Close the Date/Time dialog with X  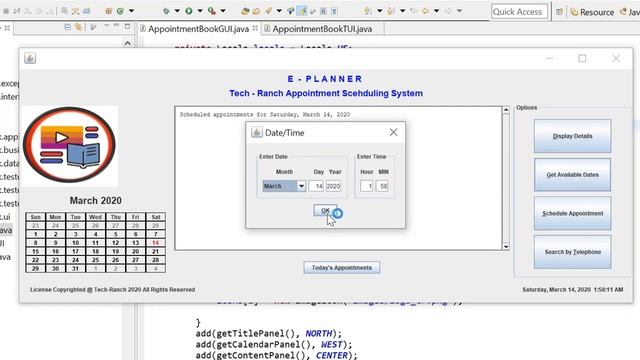[x=393, y=132]
